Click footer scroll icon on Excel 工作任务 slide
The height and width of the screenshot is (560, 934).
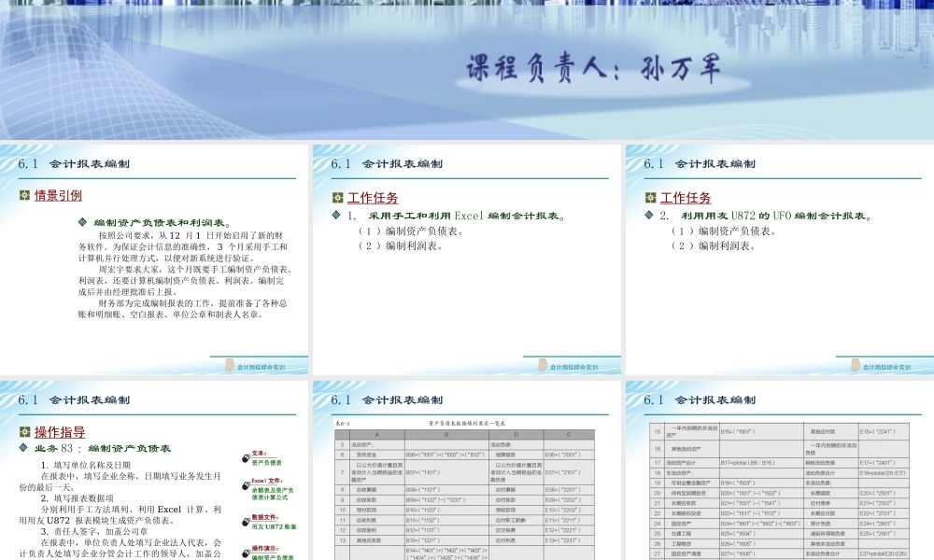543,365
